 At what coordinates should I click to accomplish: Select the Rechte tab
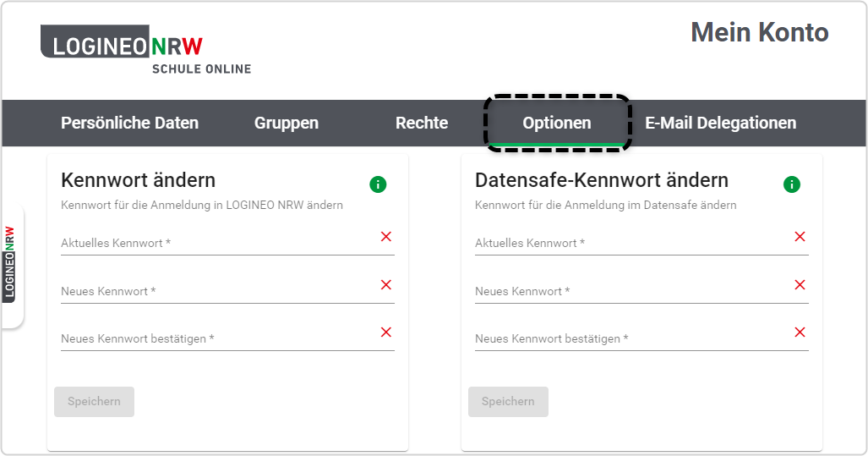[422, 123]
